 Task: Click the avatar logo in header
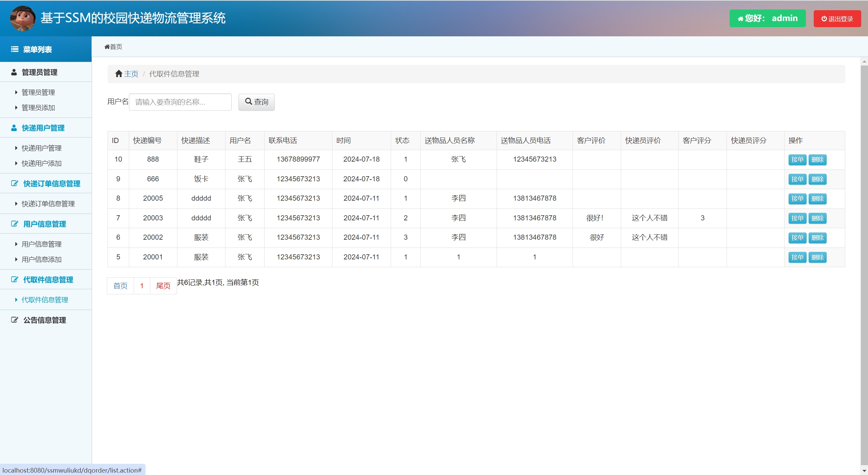click(22, 18)
